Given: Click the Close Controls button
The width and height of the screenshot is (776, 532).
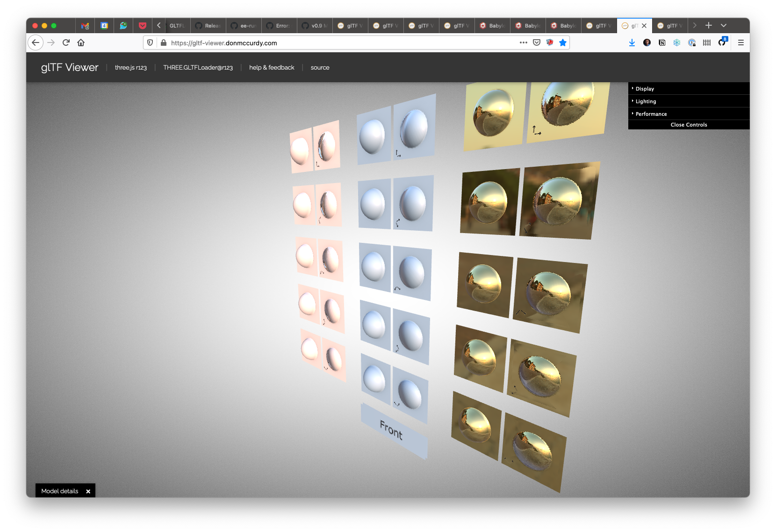Looking at the screenshot, I should (689, 125).
